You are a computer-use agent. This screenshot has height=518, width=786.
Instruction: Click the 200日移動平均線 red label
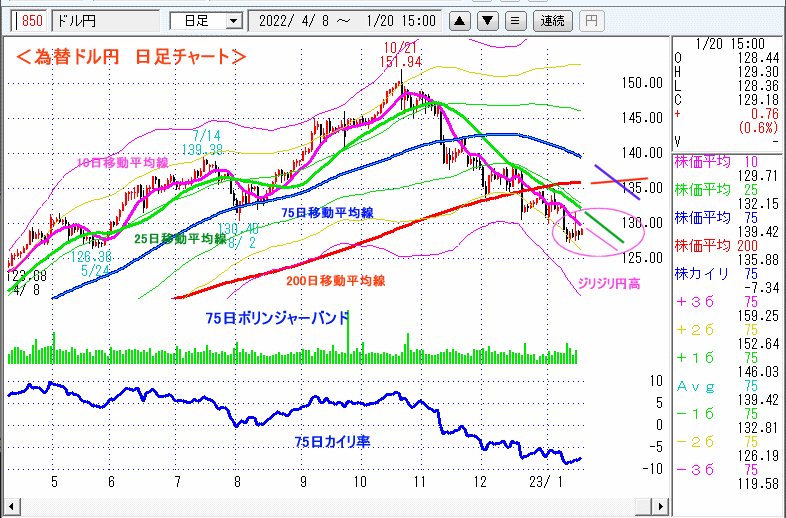click(335, 282)
